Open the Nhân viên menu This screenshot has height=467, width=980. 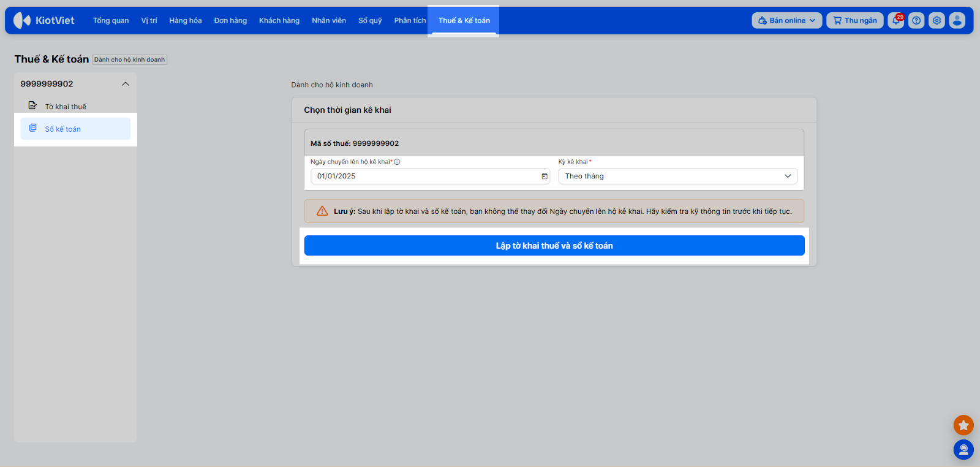(329, 20)
